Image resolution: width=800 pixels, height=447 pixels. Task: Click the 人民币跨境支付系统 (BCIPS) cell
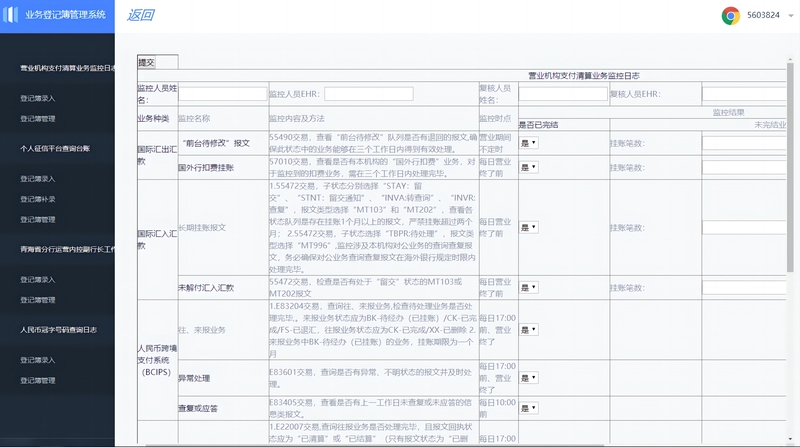tap(157, 360)
